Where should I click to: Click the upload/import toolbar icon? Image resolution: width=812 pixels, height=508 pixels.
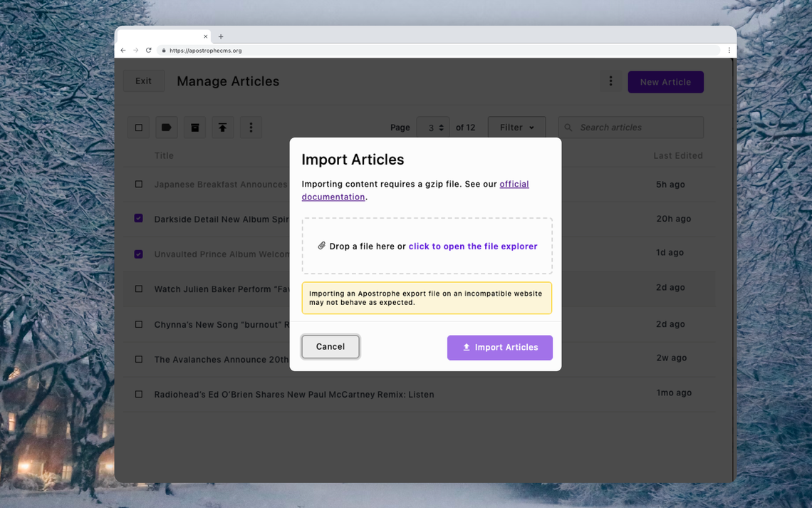tap(223, 128)
